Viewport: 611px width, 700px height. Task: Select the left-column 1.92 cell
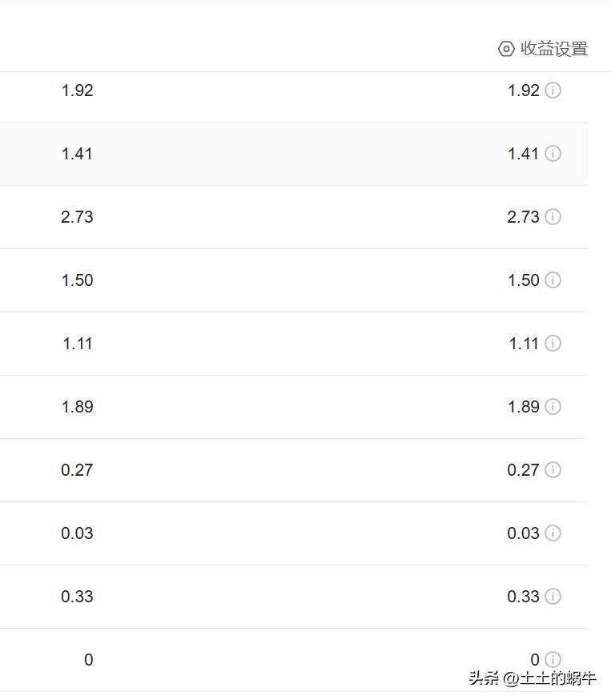(x=77, y=91)
